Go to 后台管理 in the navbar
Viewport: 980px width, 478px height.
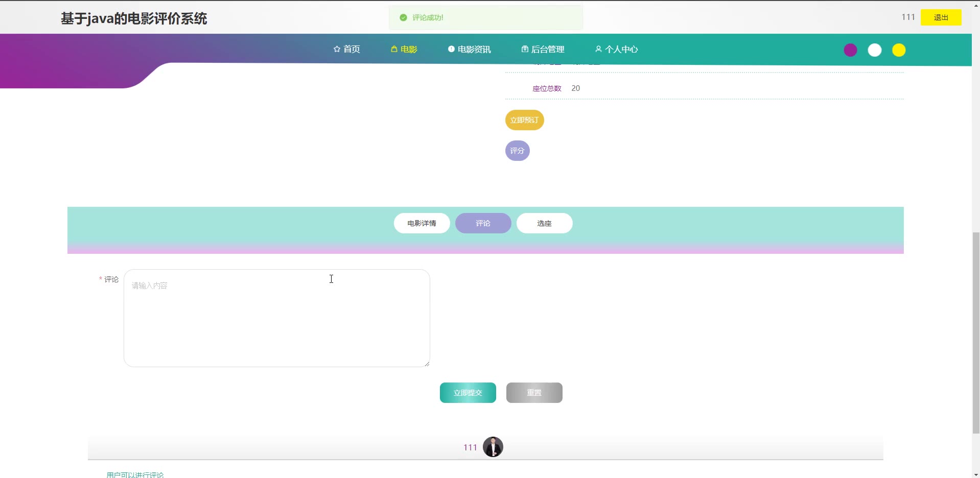pyautogui.click(x=543, y=49)
